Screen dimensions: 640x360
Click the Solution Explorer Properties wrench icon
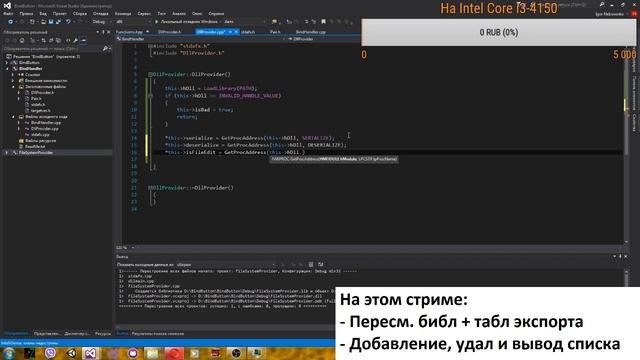click(76, 40)
